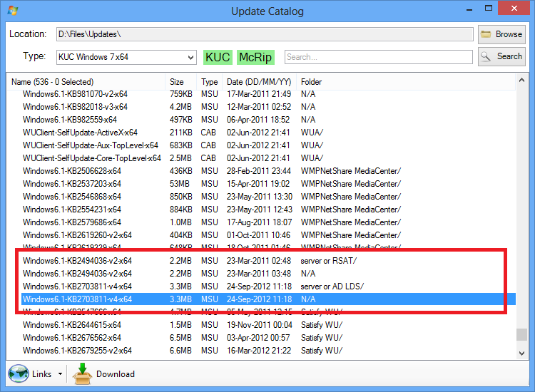Sort by the Type column header
Screen dimensions: 535x392
(x=210, y=82)
